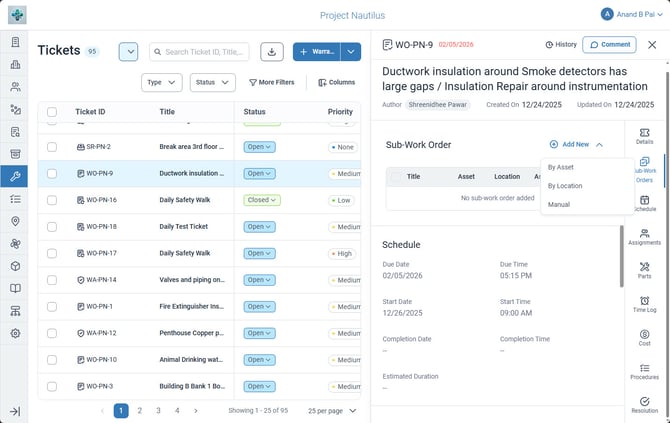Viewport: 670px width, 423px height.
Task: Open Anand B Pai user menu
Action: tap(632, 14)
